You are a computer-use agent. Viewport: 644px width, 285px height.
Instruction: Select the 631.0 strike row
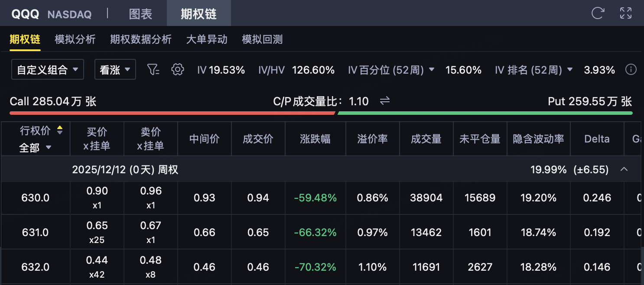(35, 233)
